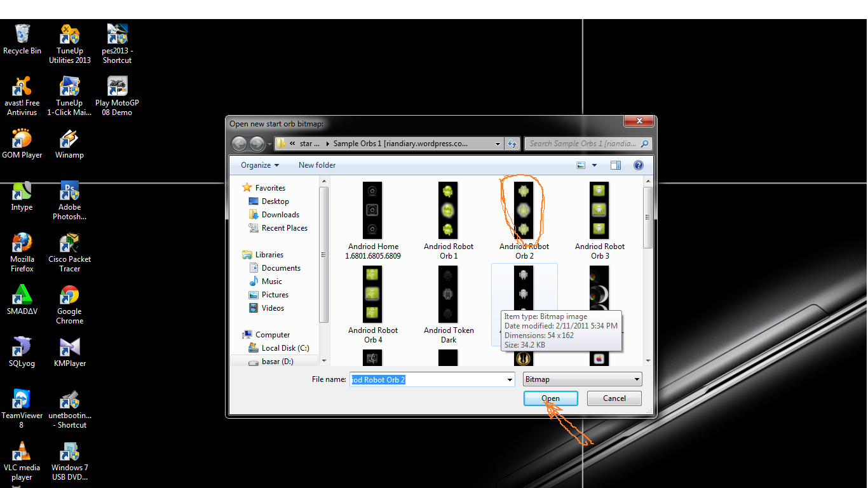Open the Organize menu
The height and width of the screenshot is (488, 868).
click(257, 165)
